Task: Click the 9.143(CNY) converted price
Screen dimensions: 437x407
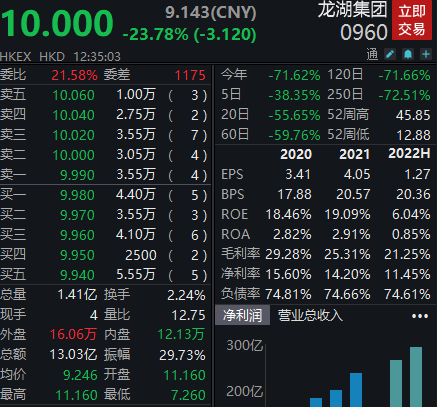Action: pos(211,12)
